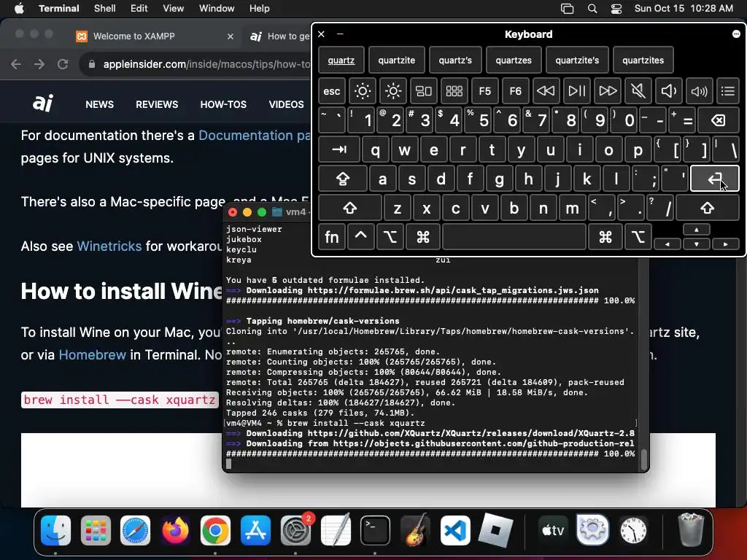Open the HOW-TOS section on AppleInsider

(x=223, y=104)
